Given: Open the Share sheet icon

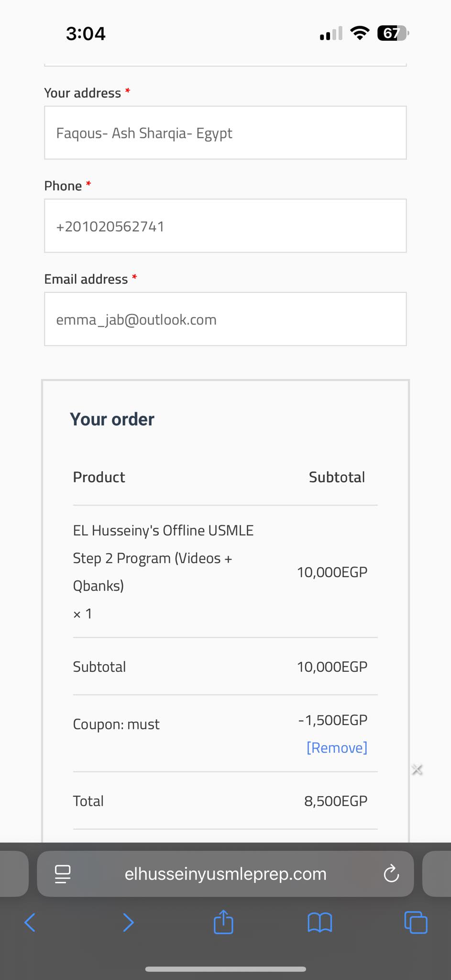Looking at the screenshot, I should pos(223,922).
